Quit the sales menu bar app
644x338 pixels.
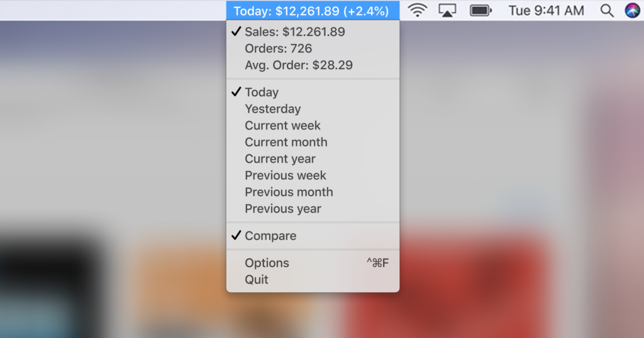pyautogui.click(x=313, y=280)
